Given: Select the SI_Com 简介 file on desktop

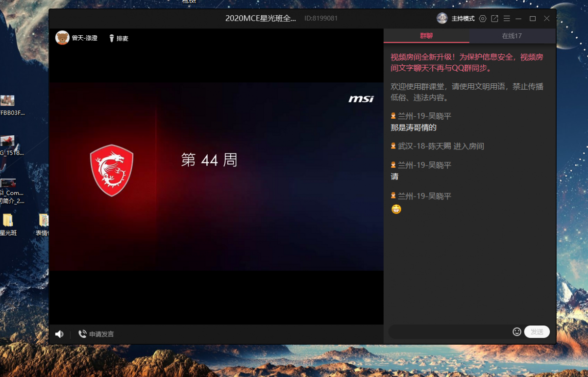Looking at the screenshot, I should coord(11,192).
